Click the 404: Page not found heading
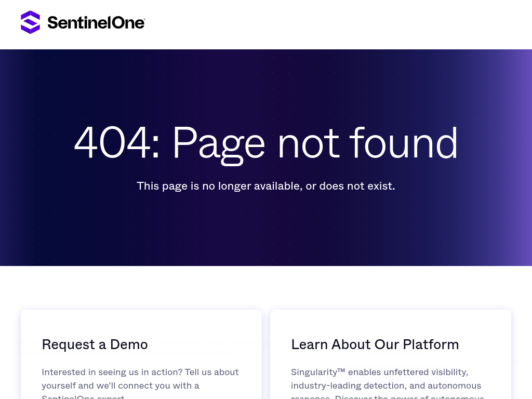The width and height of the screenshot is (532, 399). coord(266,142)
